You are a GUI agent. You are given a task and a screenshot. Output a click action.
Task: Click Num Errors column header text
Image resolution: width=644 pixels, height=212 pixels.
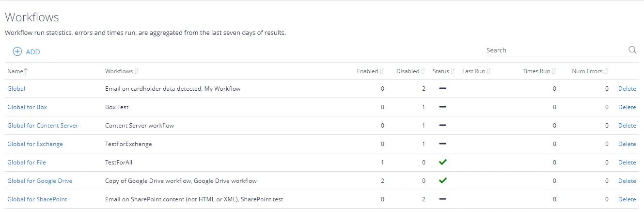(587, 71)
